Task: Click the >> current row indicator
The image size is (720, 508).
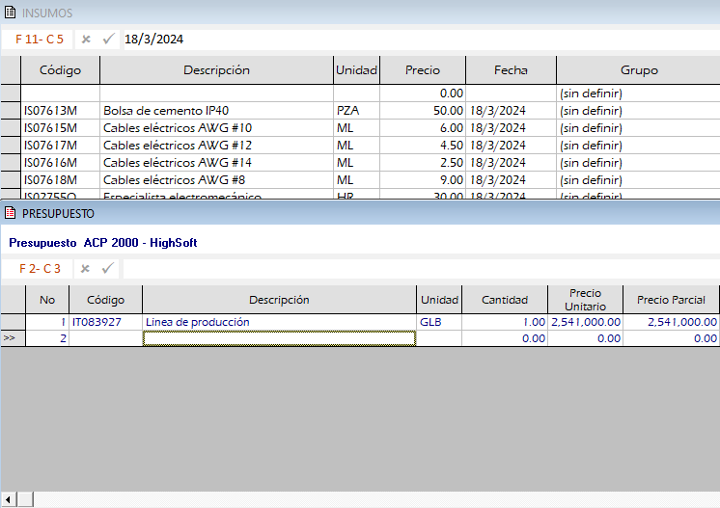Action: coord(11,339)
